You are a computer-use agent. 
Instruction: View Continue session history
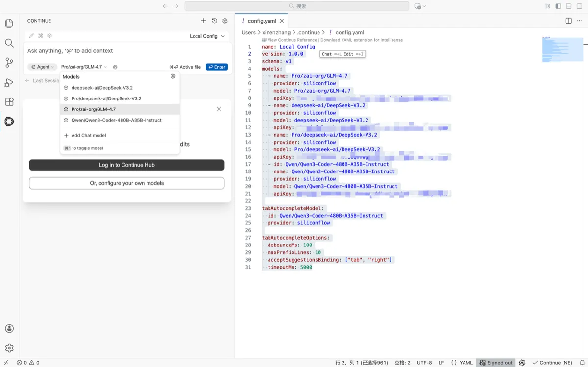215,21
